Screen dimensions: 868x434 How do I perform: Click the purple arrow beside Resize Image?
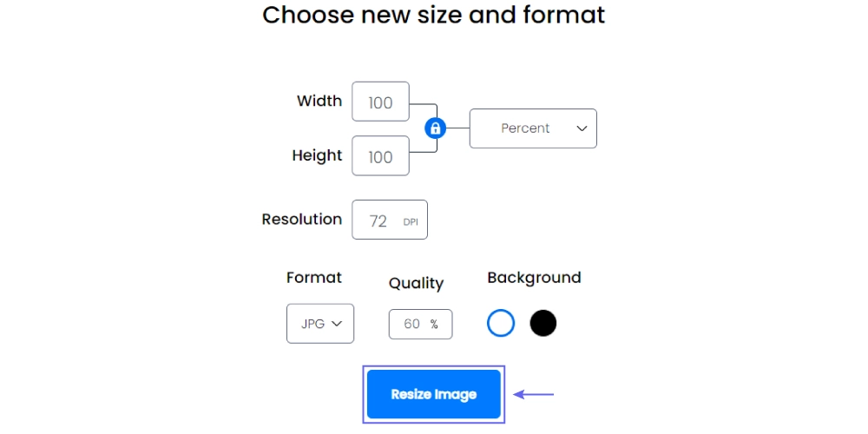point(534,394)
